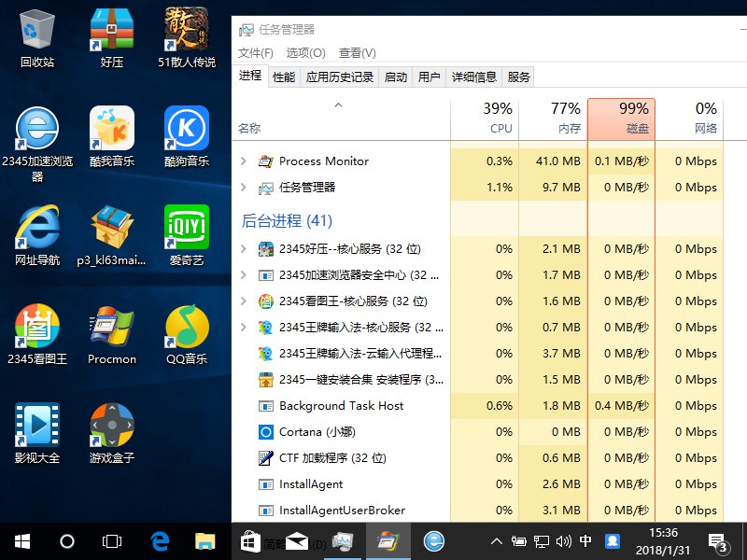Sort processes by 磁盘 column header

point(621,119)
